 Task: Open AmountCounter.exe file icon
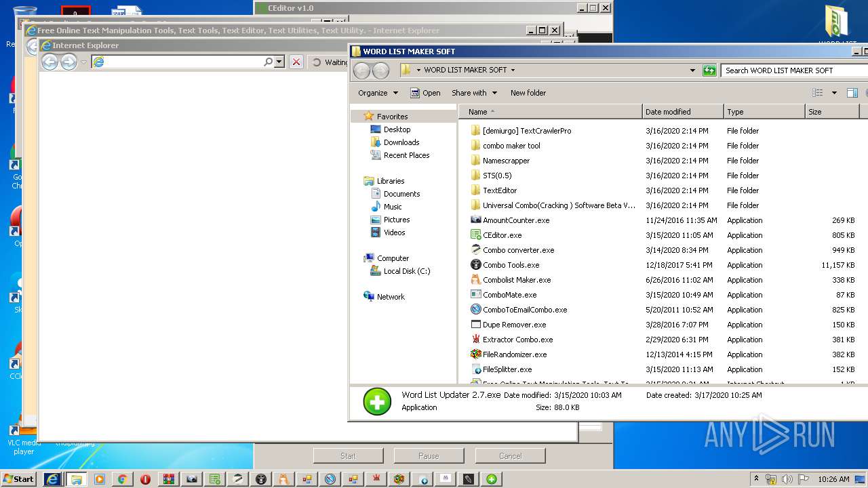point(476,220)
